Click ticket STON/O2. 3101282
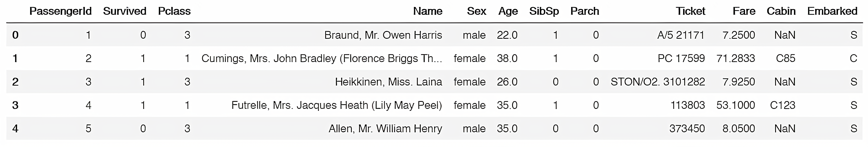Viewport: 868px width, 147px height. click(657, 82)
